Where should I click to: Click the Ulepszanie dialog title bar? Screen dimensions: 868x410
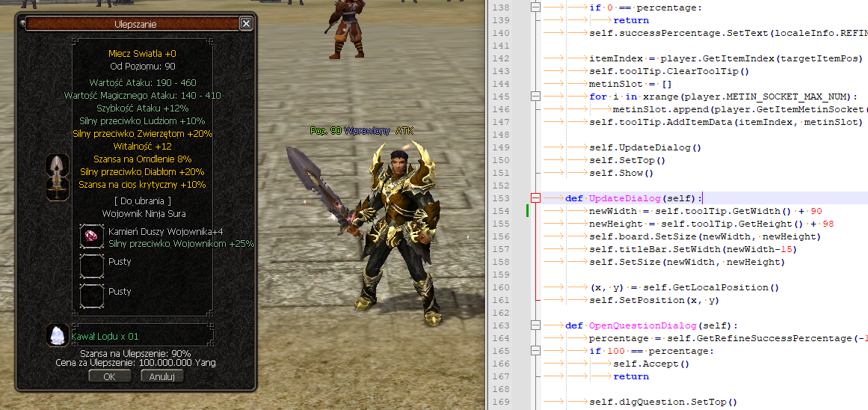(x=135, y=24)
